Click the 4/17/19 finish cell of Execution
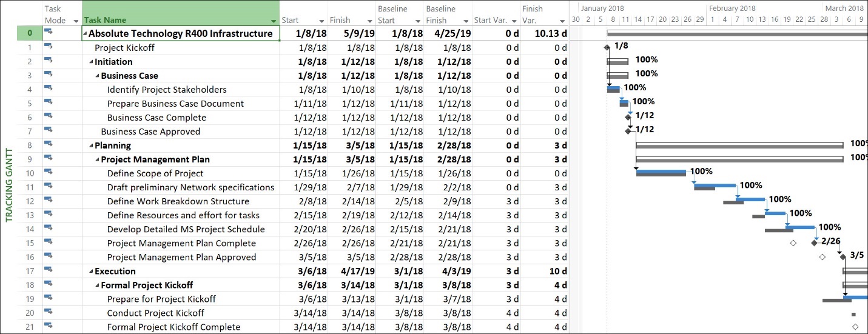The width and height of the screenshot is (868, 334). 351,271
